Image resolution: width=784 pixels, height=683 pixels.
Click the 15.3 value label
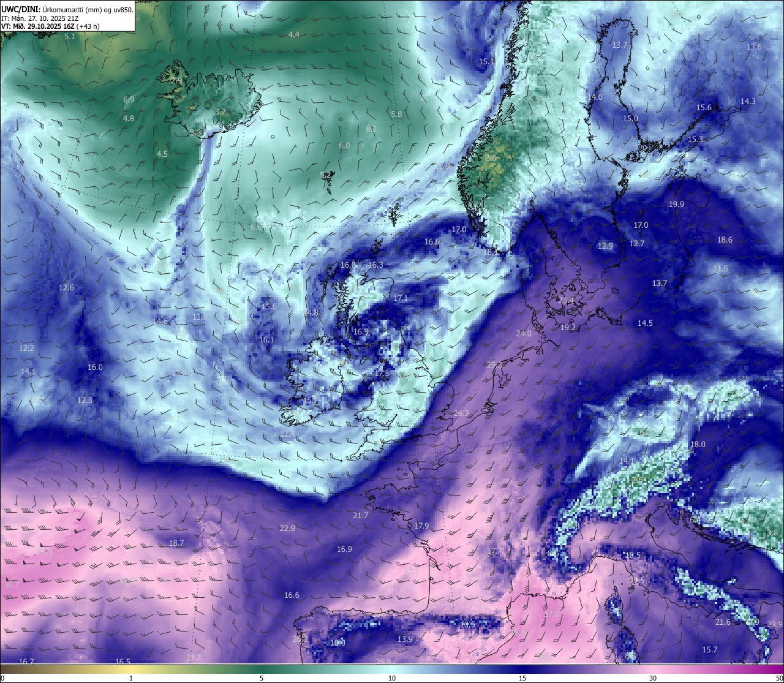tap(695, 140)
